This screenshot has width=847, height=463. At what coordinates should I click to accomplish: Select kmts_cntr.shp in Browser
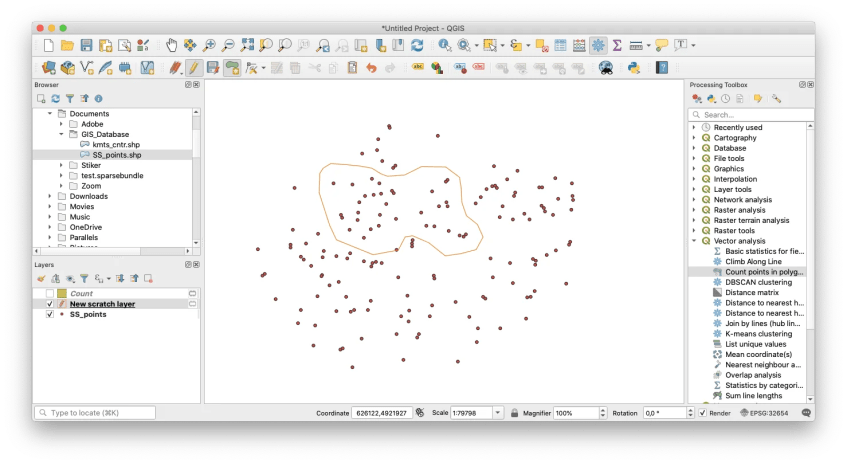(116, 145)
